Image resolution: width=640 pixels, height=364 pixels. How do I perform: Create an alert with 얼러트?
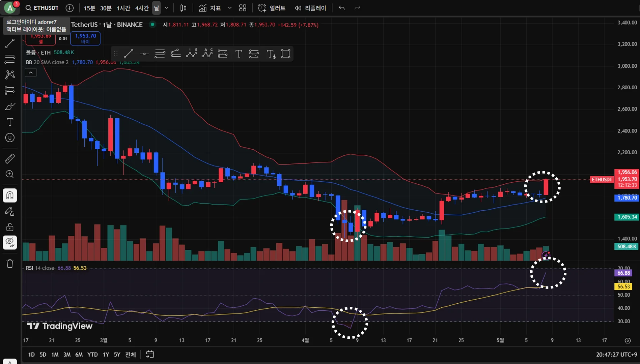(272, 8)
